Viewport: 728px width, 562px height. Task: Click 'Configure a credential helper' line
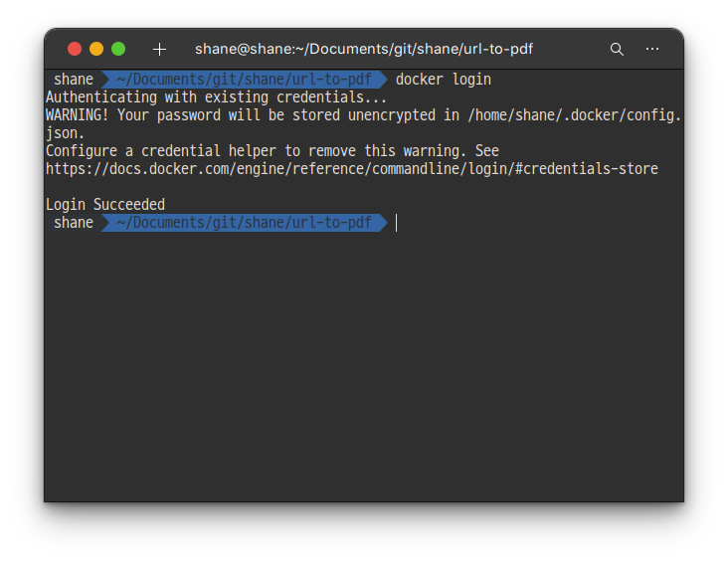(273, 151)
